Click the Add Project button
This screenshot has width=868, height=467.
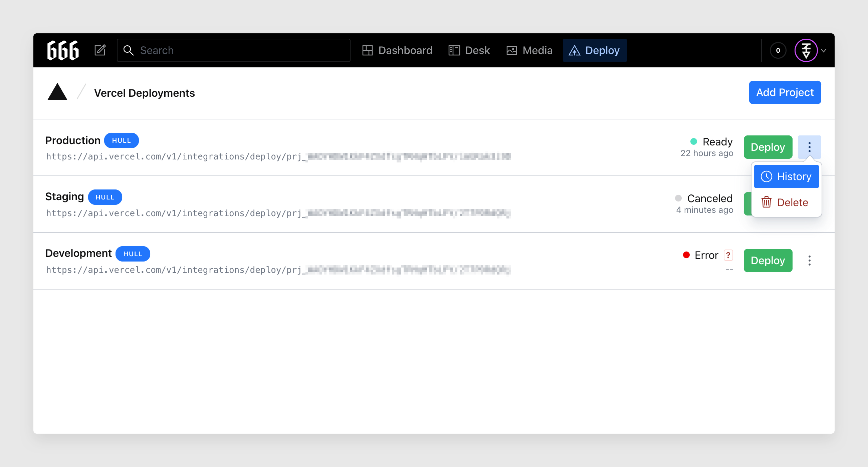(785, 93)
